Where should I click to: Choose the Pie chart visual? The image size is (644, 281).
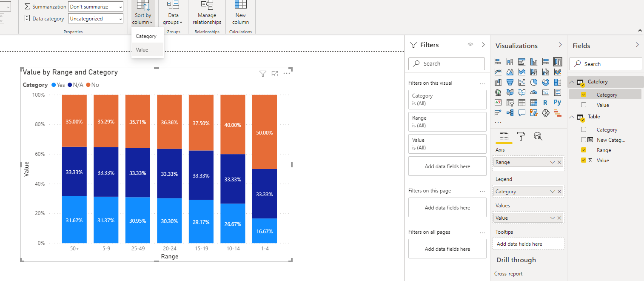(534, 82)
